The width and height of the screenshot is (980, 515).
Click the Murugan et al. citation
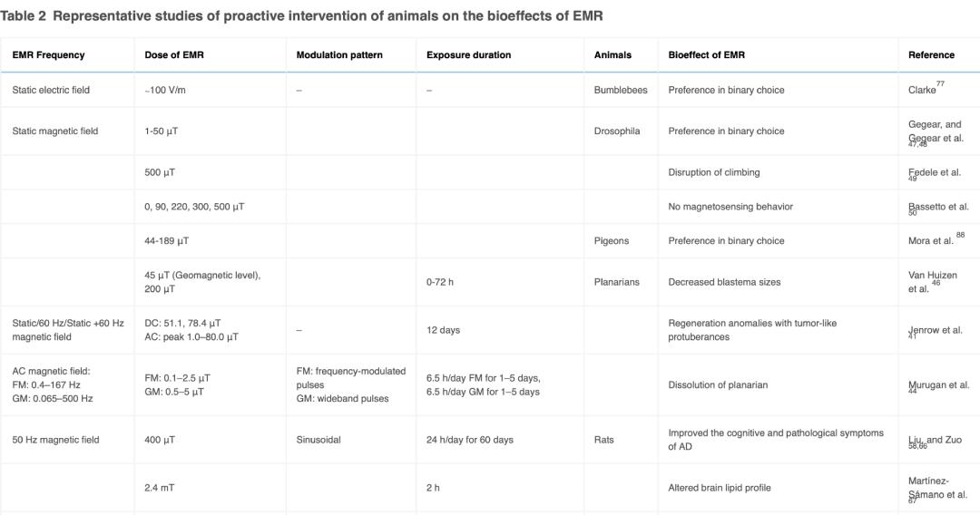pyautogui.click(x=938, y=385)
